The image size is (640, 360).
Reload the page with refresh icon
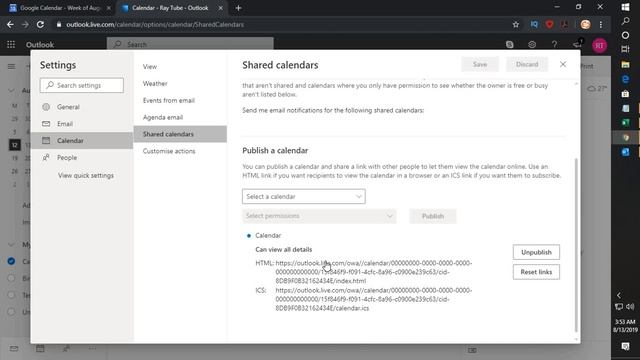click(x=40, y=24)
